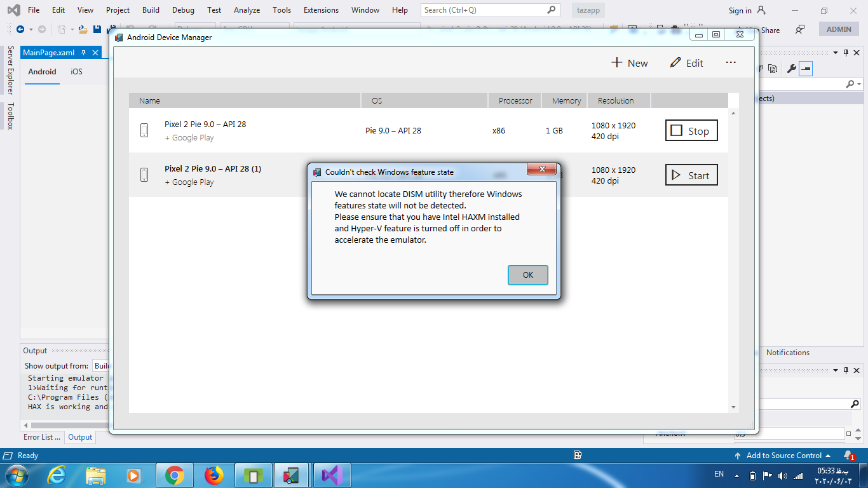Open the Tools menu

281,10
